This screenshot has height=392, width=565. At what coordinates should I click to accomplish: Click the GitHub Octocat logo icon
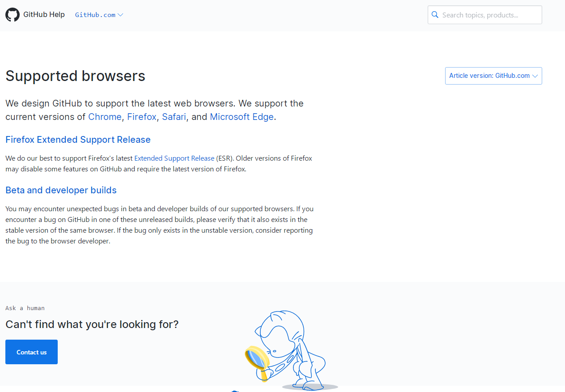click(x=13, y=15)
